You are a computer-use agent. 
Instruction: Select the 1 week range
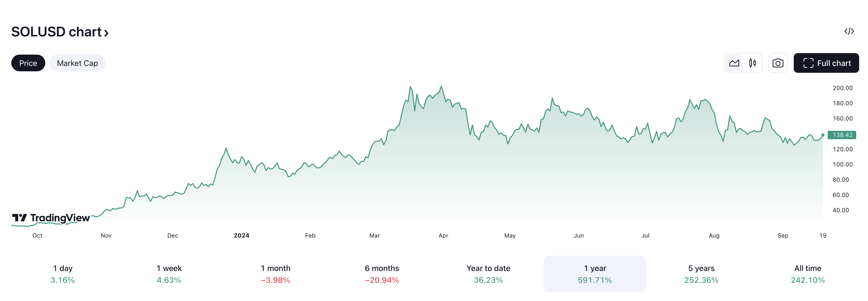(169, 274)
